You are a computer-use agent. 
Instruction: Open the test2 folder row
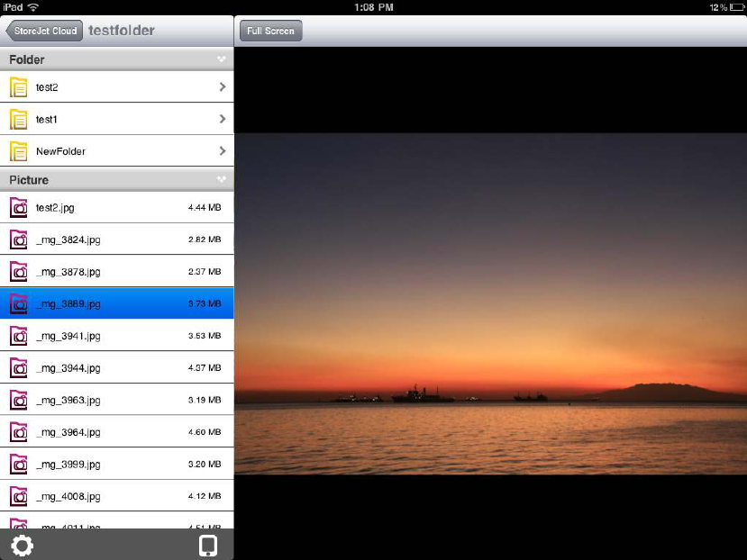117,86
